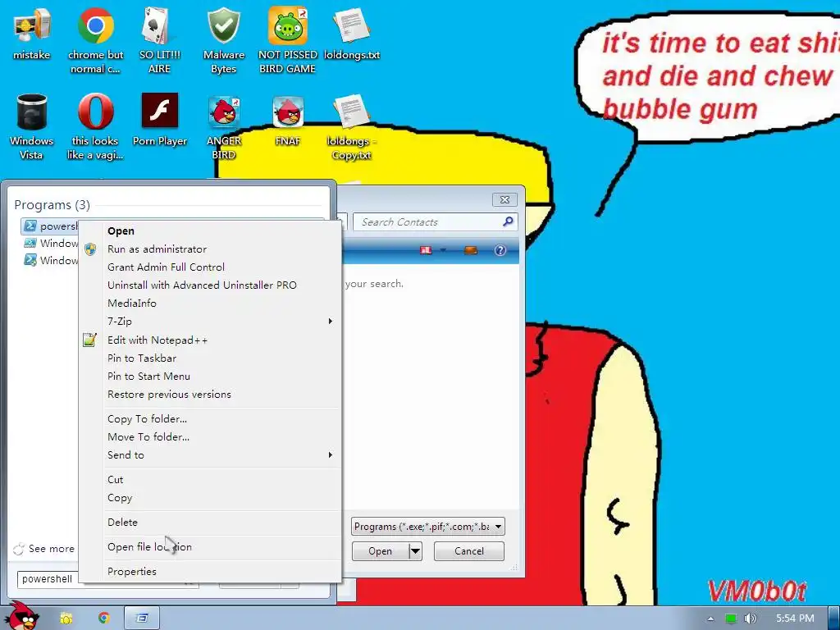Click the active window taskbar button
Screen dimensions: 840x630
pos(142,619)
